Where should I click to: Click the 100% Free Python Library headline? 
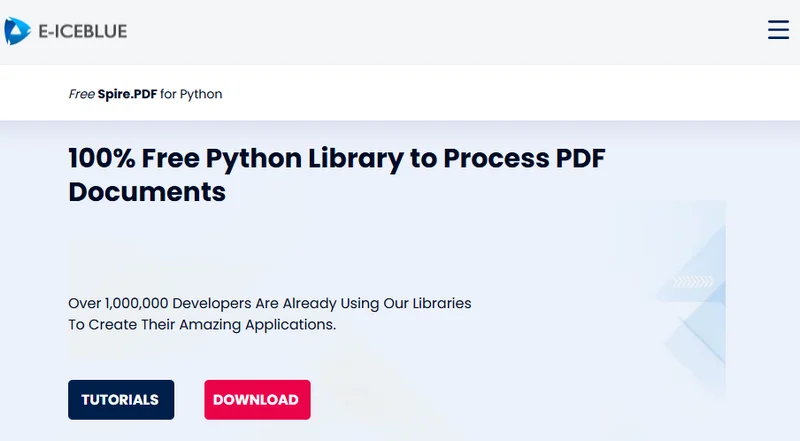(x=337, y=175)
